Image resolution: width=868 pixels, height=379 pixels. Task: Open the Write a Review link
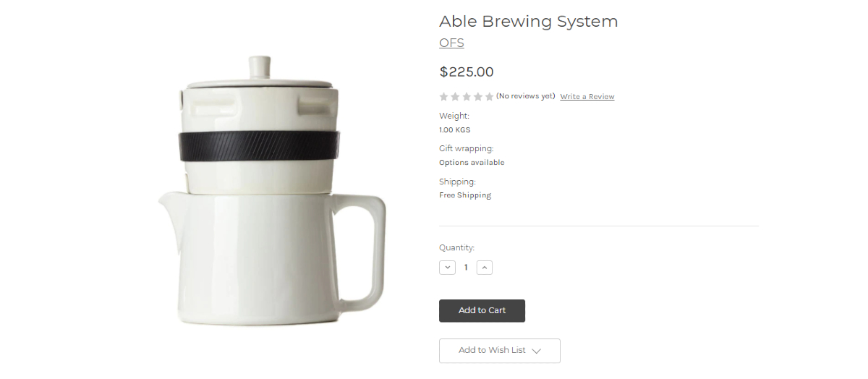coord(587,97)
